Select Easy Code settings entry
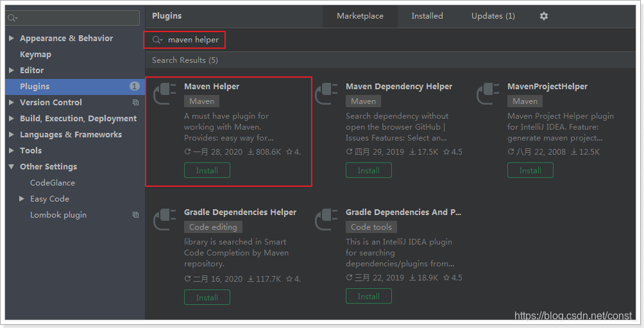Viewport: 644px width, 328px height. pyautogui.click(x=49, y=199)
